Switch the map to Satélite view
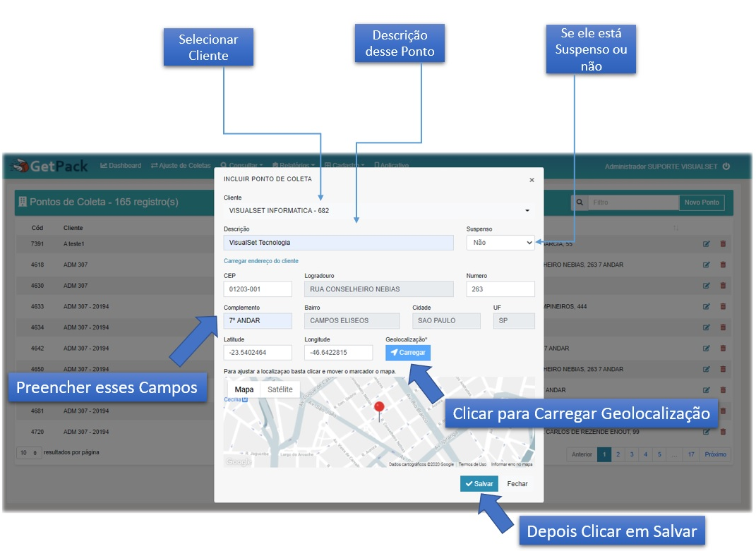The image size is (756, 551). (280, 389)
